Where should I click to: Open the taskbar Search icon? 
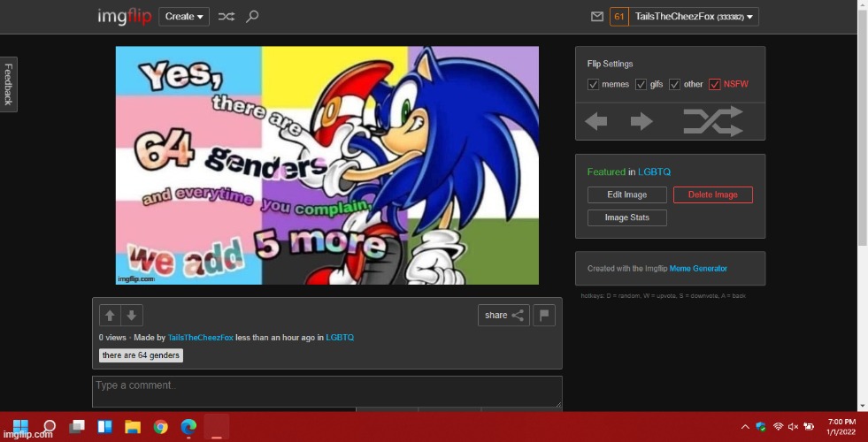tap(50, 426)
